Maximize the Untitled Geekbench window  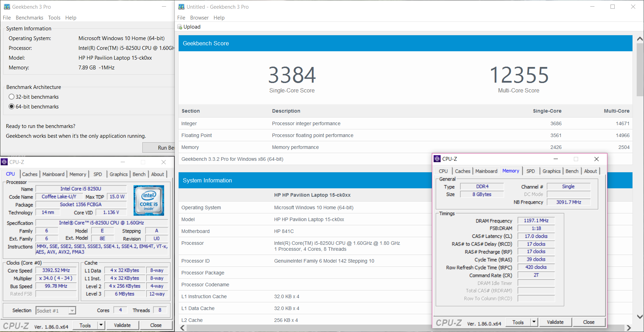pos(613,7)
